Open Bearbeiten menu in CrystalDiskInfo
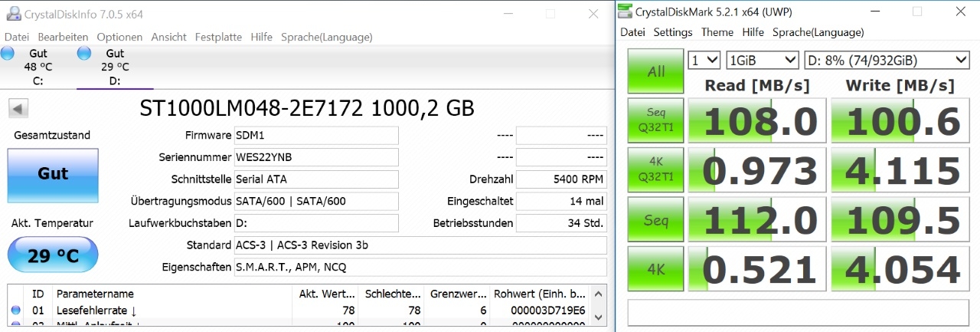980x332 pixels. pyautogui.click(x=63, y=37)
